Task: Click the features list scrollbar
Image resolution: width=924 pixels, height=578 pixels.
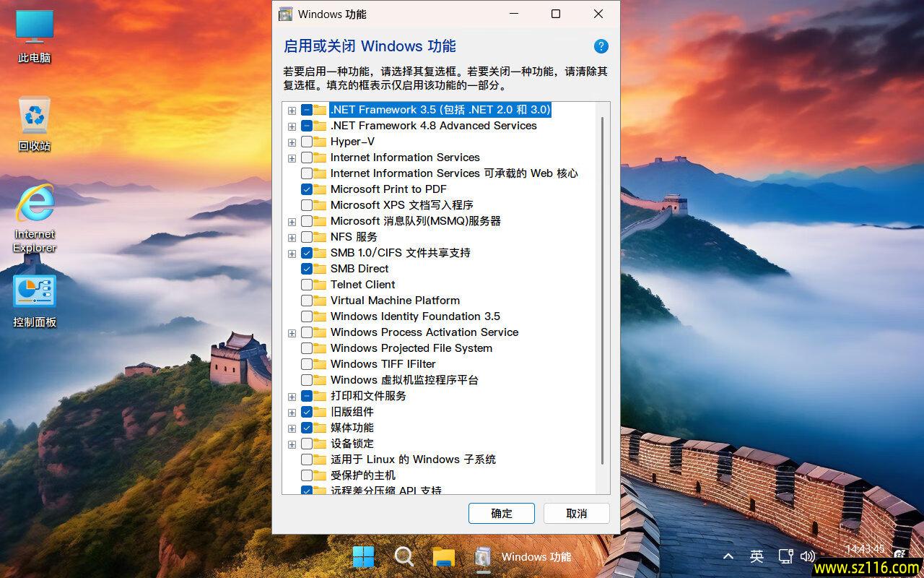Action: pyautogui.click(x=603, y=289)
